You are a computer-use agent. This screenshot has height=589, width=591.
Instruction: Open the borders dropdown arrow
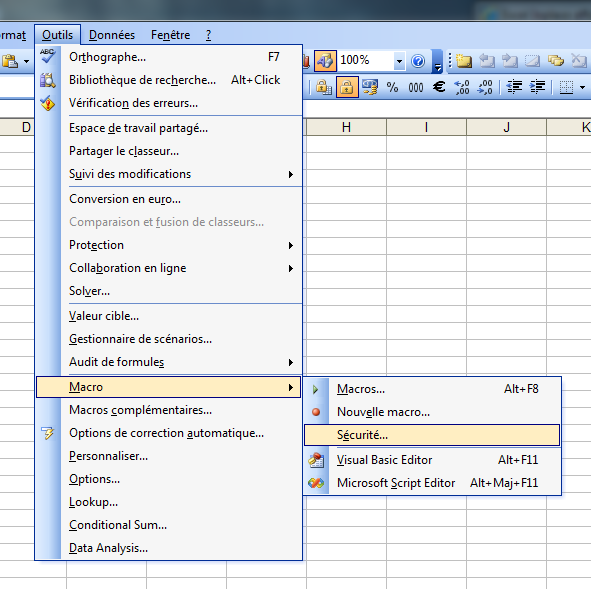pyautogui.click(x=583, y=87)
